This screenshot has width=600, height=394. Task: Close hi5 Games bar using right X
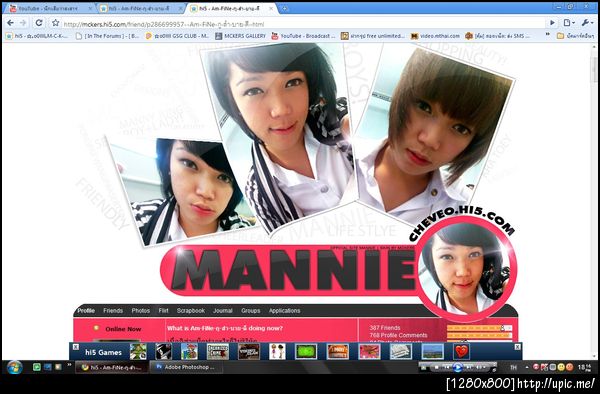[x=517, y=347]
